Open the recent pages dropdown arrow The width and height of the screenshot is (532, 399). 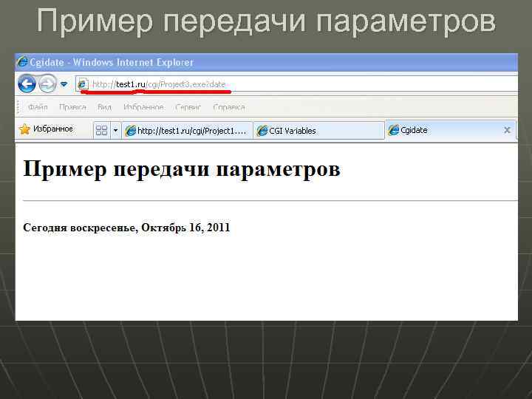point(64,83)
